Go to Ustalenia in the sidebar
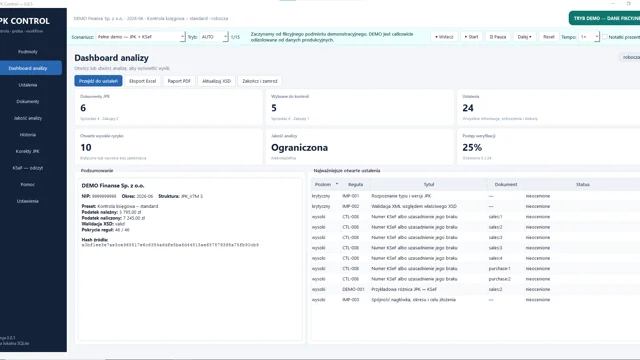 28,85
